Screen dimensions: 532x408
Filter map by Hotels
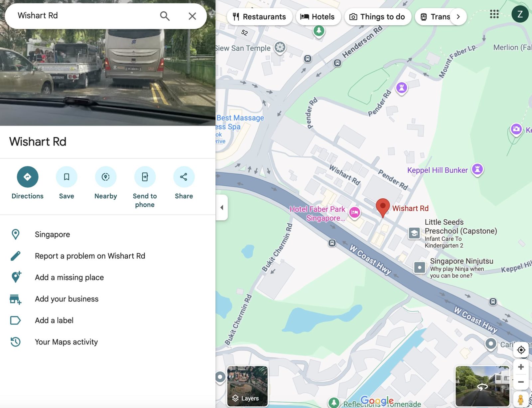pyautogui.click(x=318, y=17)
